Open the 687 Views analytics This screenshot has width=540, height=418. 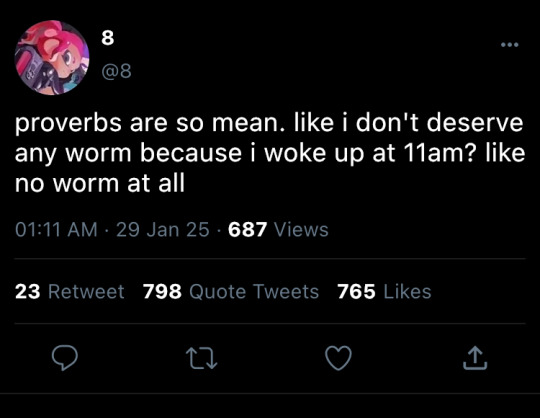(x=278, y=230)
